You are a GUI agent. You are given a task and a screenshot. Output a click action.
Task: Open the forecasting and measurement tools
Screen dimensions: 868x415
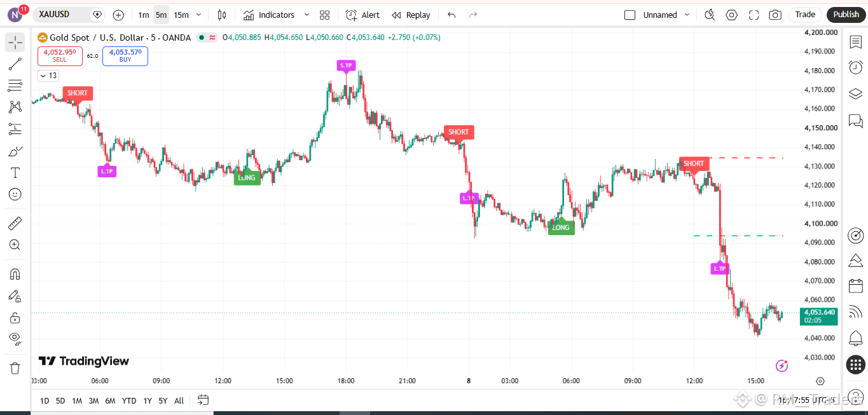[x=15, y=129]
